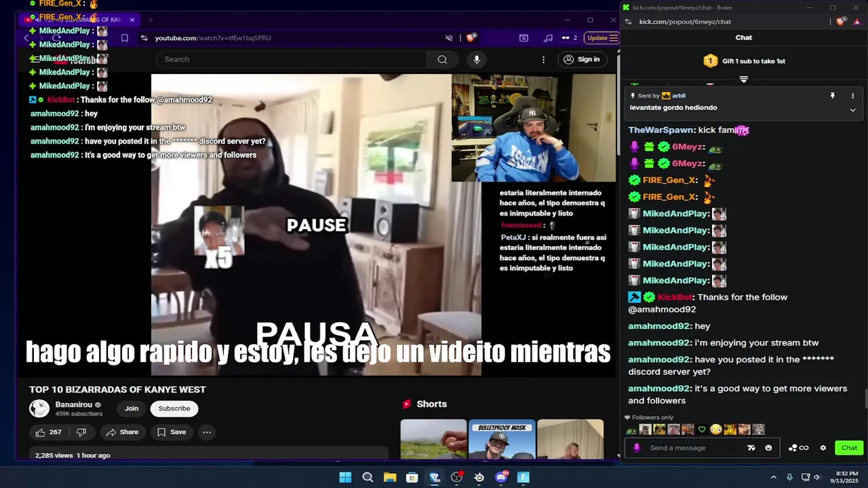Image resolution: width=868 pixels, height=488 pixels.
Task: Show hidden system tray icons
Action: (x=773, y=478)
